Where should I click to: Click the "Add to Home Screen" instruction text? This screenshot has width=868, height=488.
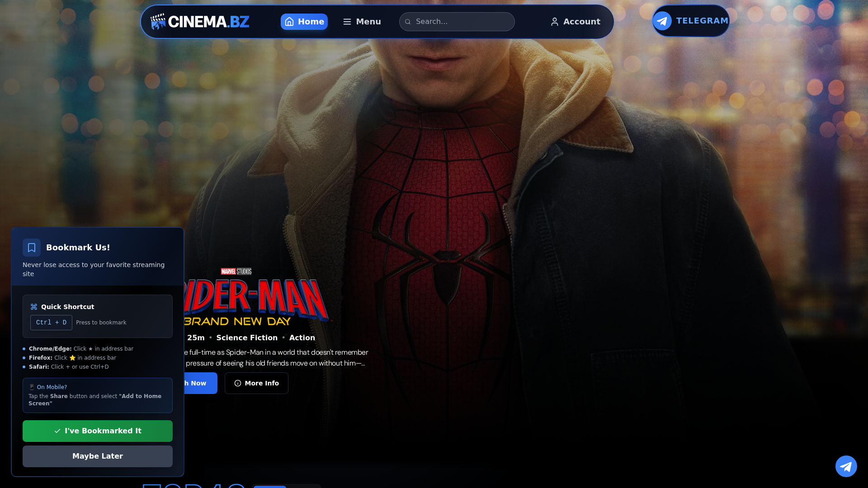tap(95, 400)
